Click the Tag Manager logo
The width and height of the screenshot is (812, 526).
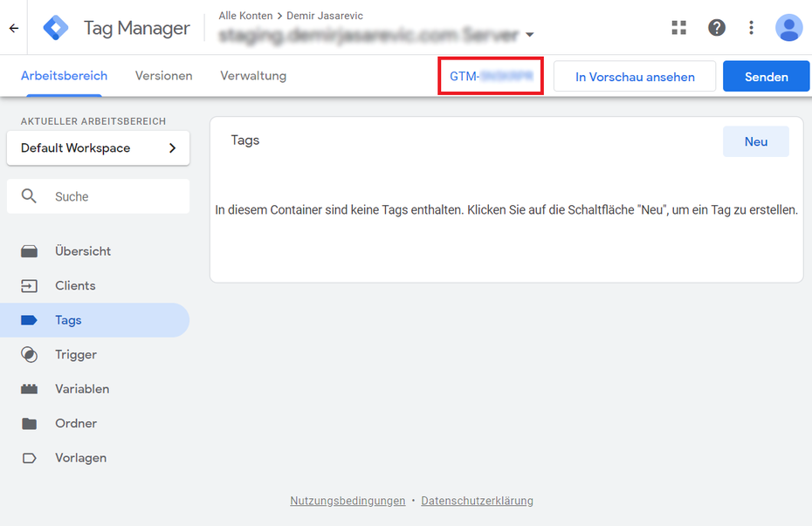(x=56, y=28)
